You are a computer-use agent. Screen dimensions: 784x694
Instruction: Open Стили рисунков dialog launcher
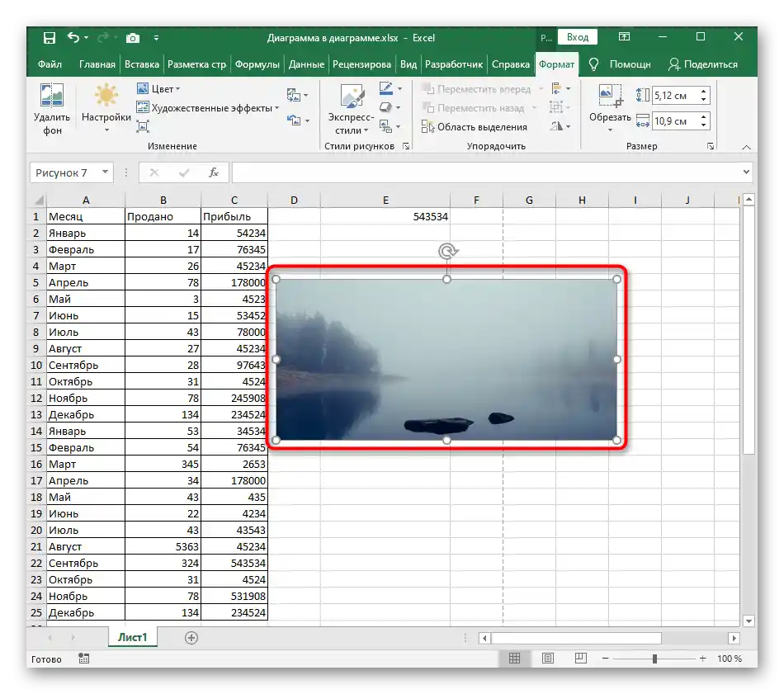(406, 146)
